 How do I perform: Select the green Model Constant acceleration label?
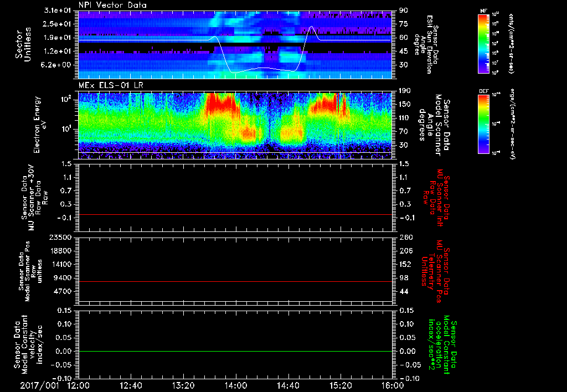point(442,344)
